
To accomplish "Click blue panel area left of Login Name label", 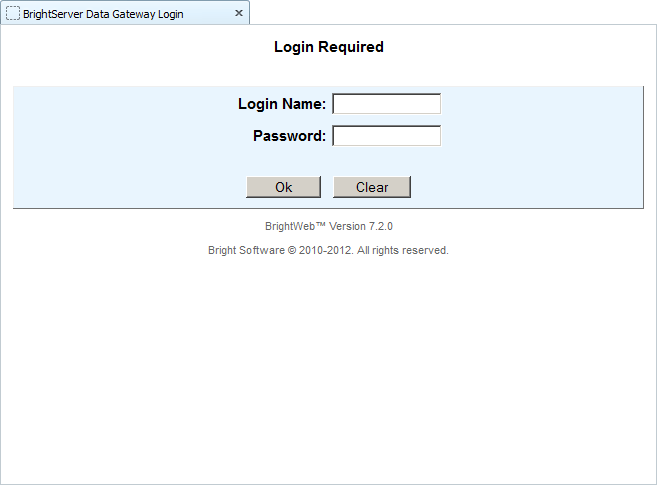I will 120,104.
